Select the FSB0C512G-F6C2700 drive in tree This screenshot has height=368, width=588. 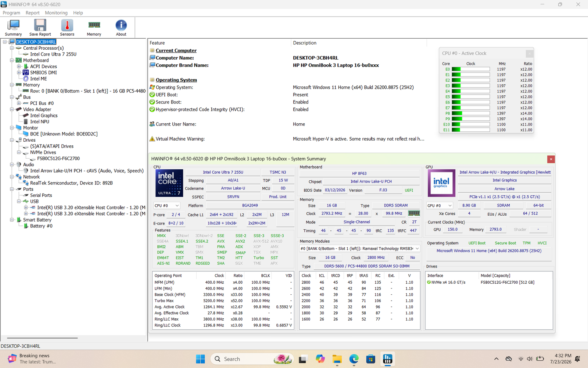[58, 159]
